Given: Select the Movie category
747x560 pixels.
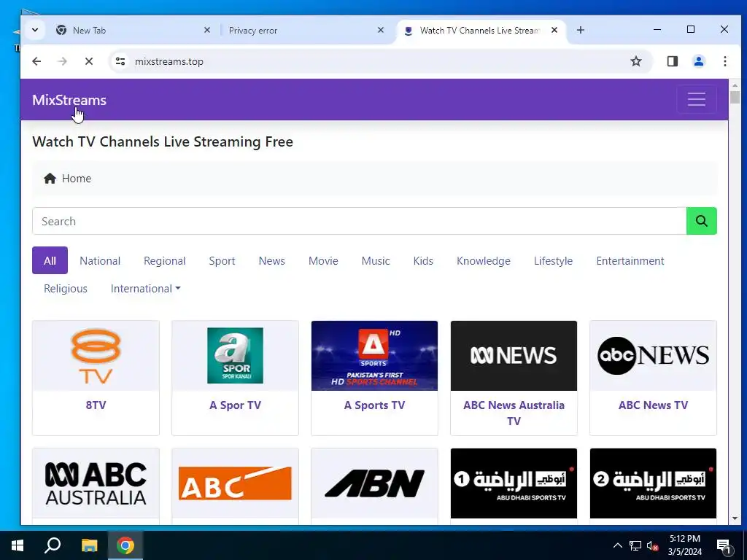Looking at the screenshot, I should tap(323, 260).
